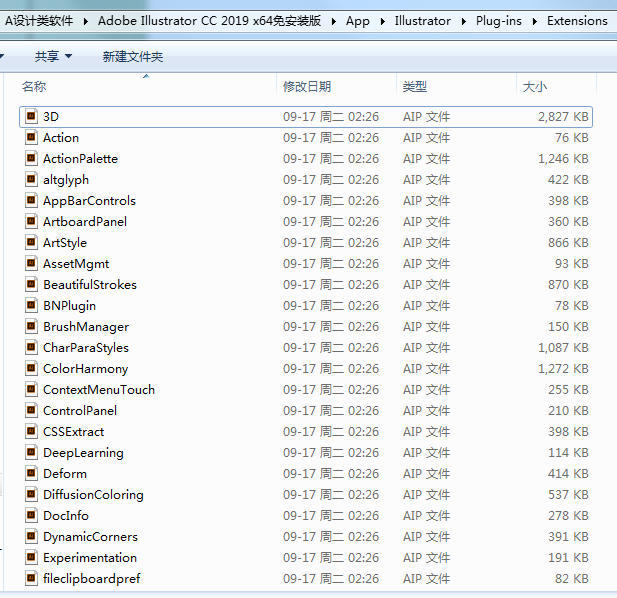Sort by the 类型 column header
Screen dimensions: 617x598
click(x=415, y=86)
